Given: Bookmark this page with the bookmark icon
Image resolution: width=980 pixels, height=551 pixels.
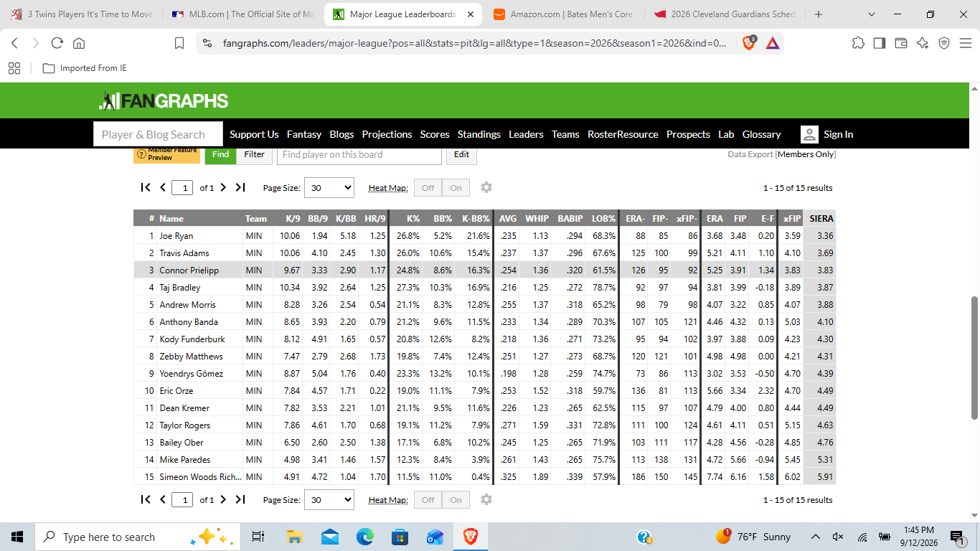Looking at the screenshot, I should [x=179, y=43].
